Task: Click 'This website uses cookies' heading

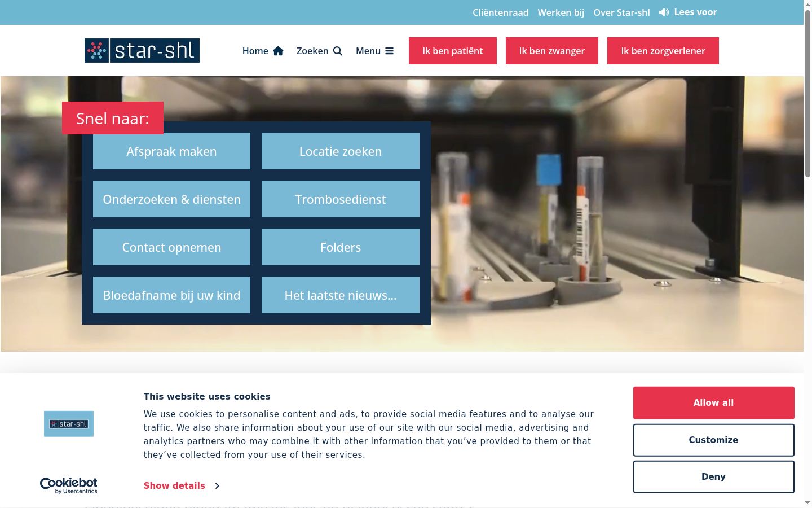Action: pyautogui.click(x=207, y=397)
